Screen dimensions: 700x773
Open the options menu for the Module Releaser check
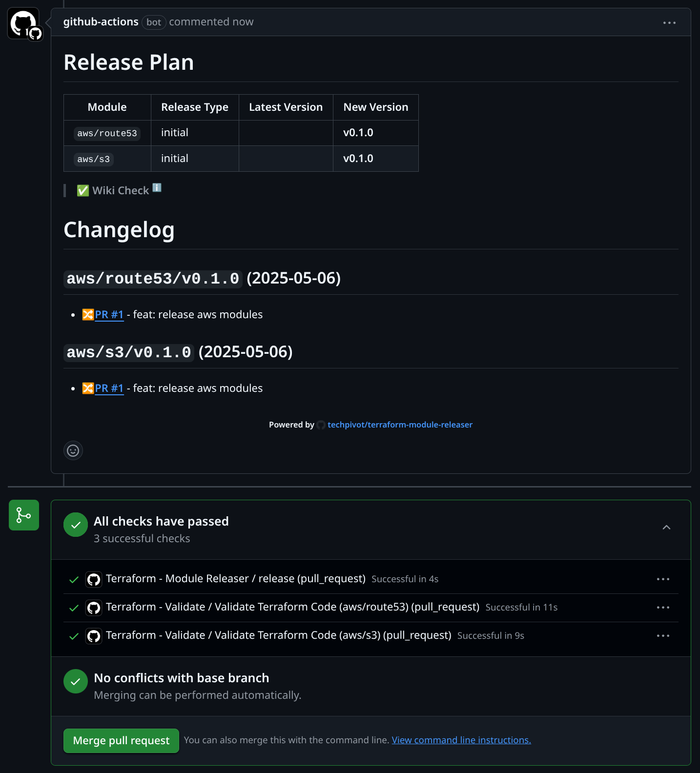click(x=663, y=579)
